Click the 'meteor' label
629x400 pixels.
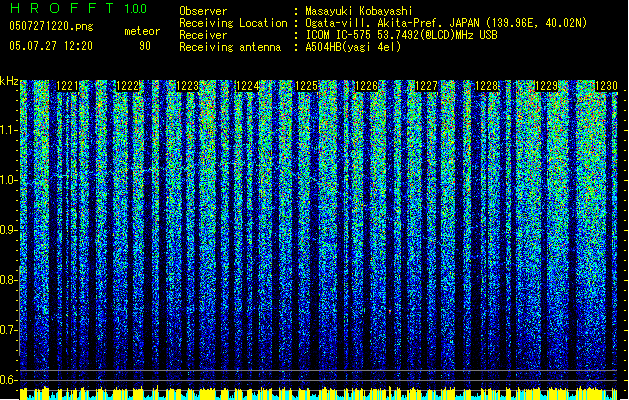142,31
